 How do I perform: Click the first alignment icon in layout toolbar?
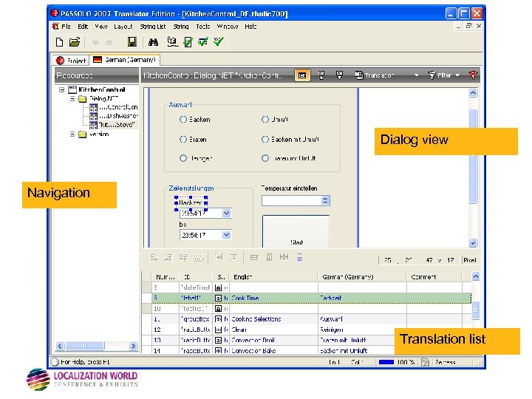coord(154,258)
